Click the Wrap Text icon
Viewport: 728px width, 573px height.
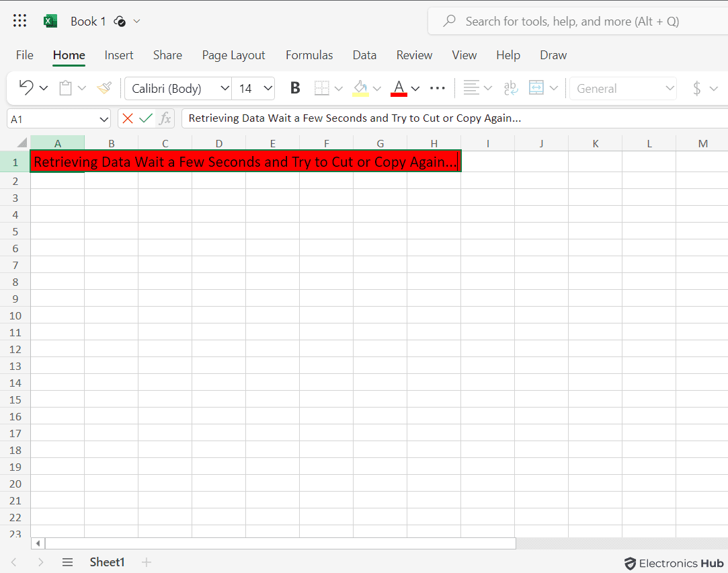tap(511, 87)
